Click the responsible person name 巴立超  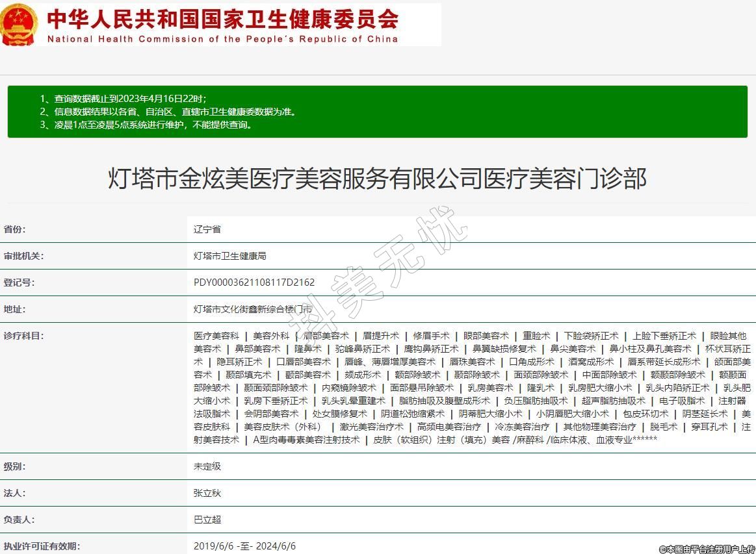click(x=207, y=520)
